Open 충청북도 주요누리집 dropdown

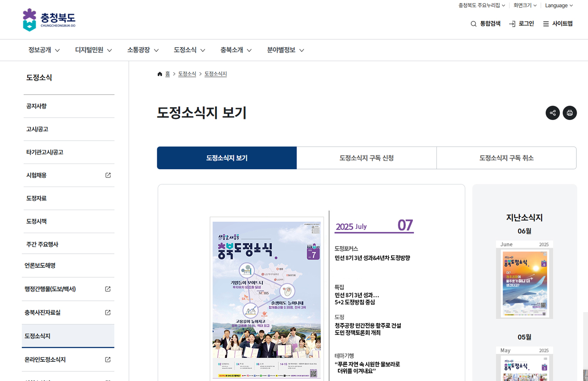coord(482,6)
